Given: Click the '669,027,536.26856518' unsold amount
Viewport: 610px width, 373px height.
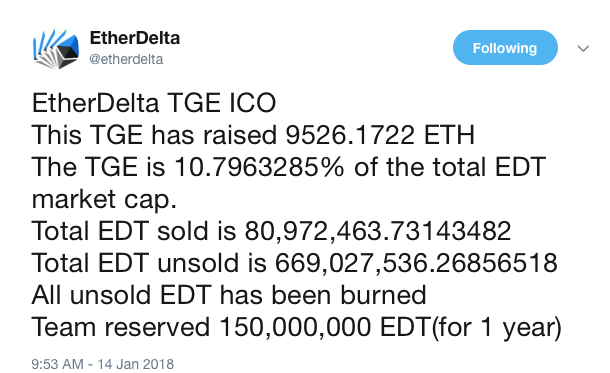Looking at the screenshot, I should 416,263.
